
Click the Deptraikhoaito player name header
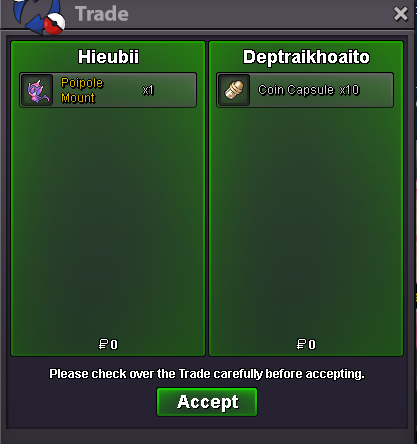point(306,57)
